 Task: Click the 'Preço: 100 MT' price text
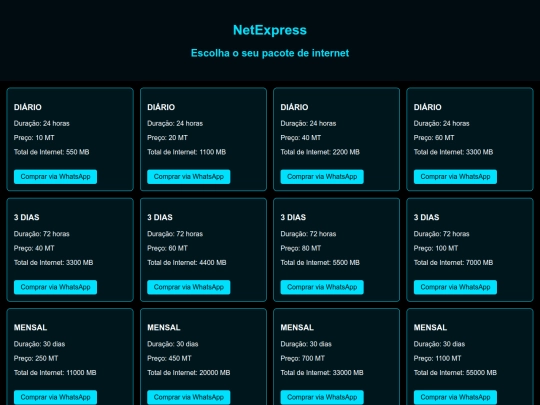[436, 248]
